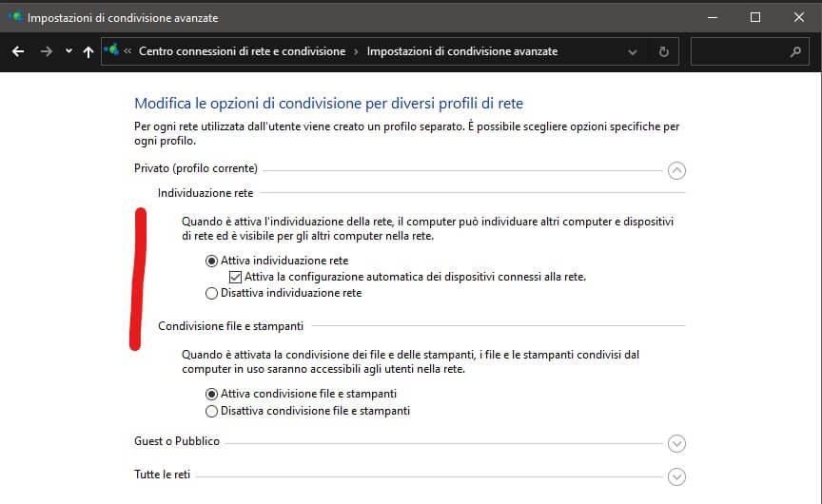Click the forward arrow navigation button
This screenshot has width=822, height=504.
click(46, 51)
